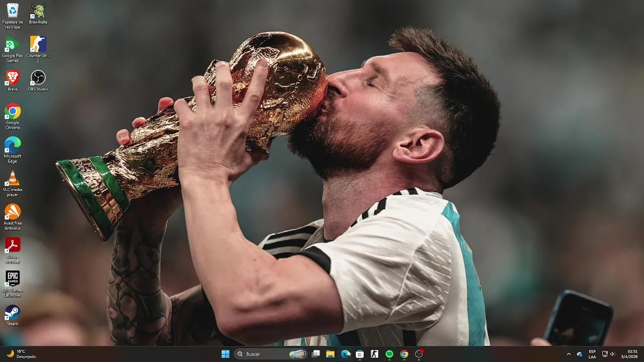Select the VLC media player desktop shortcut
This screenshot has height=362, width=644.
coord(13,184)
